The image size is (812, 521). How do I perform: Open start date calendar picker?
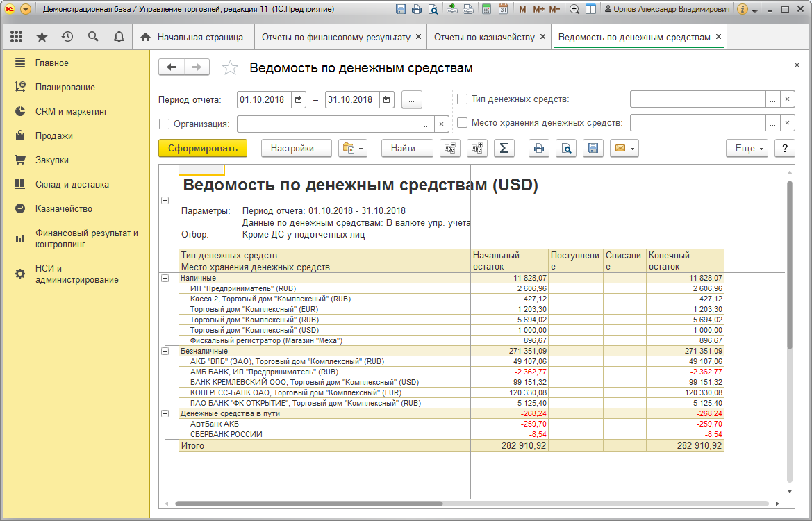[x=299, y=99]
